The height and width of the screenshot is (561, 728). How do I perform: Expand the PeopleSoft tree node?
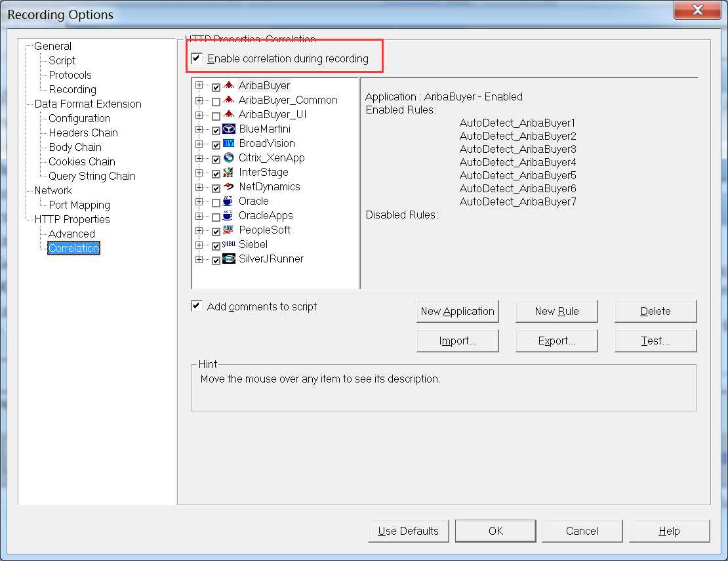tap(199, 230)
